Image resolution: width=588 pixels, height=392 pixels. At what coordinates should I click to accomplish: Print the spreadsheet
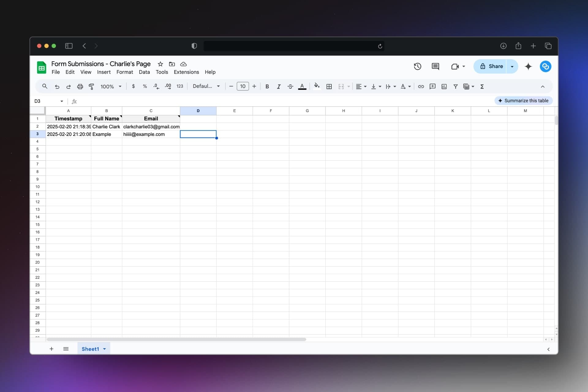(80, 87)
